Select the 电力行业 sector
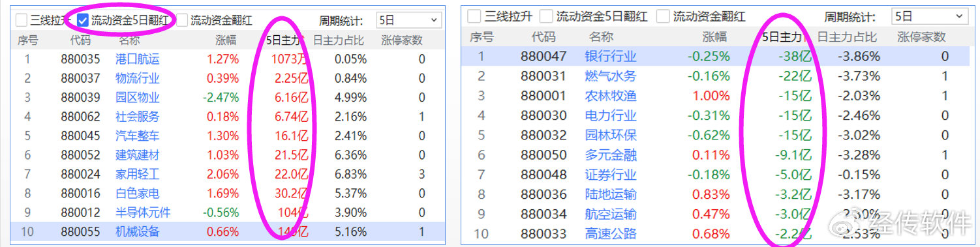This screenshot has height=247, width=980. click(x=611, y=116)
